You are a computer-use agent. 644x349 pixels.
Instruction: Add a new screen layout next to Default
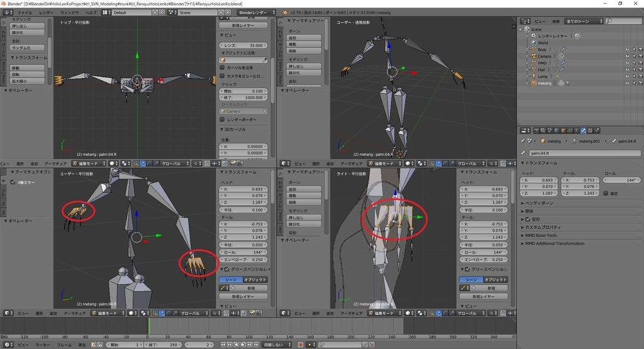pos(155,13)
